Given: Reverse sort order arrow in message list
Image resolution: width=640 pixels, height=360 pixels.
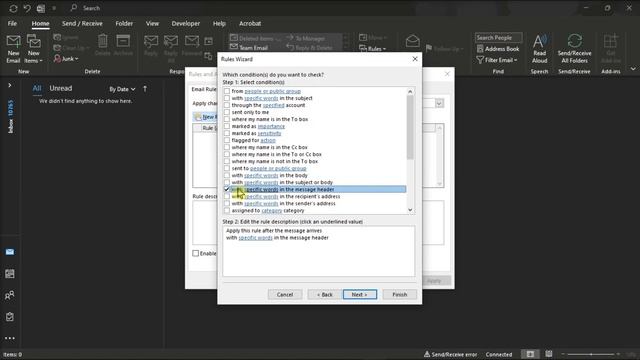Looking at the screenshot, I should click(145, 89).
